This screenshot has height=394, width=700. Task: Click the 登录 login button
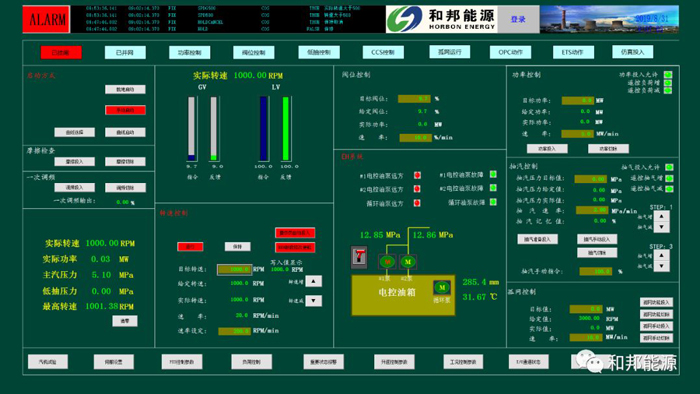coord(518,19)
